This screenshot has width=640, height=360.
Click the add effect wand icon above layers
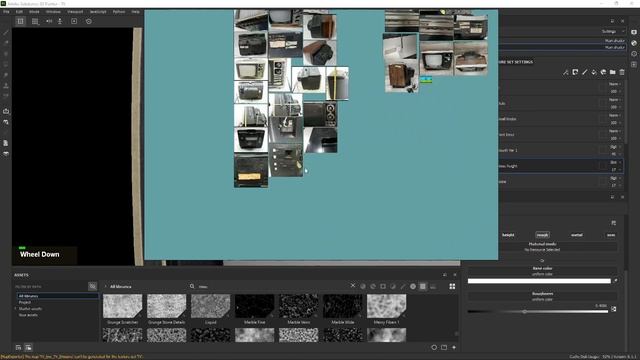click(x=565, y=72)
